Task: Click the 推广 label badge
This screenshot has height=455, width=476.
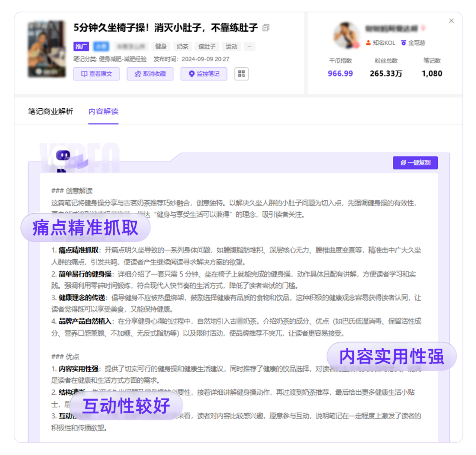Action: click(x=81, y=47)
